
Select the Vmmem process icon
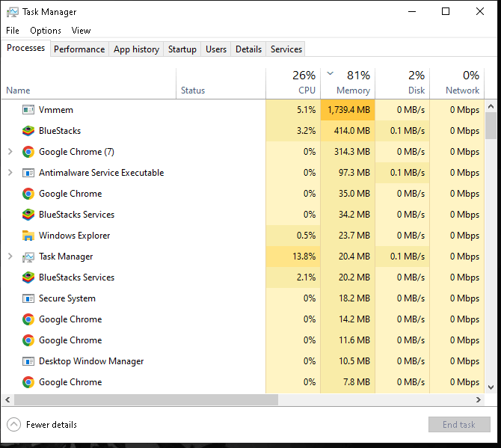28,110
